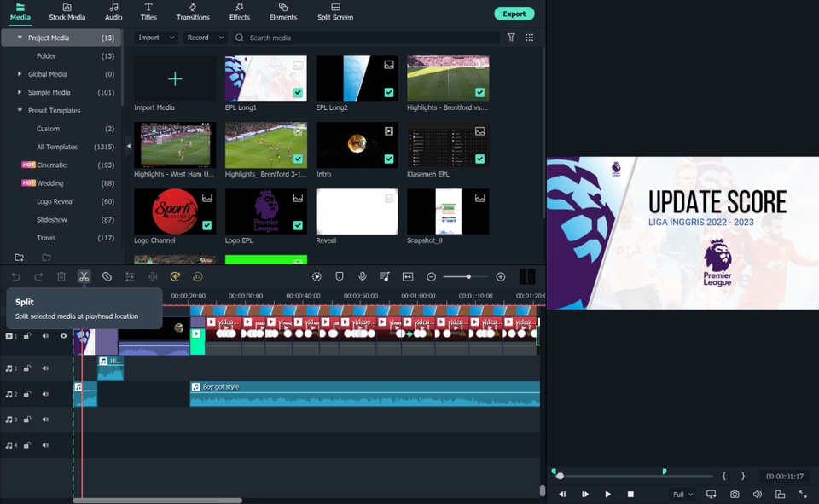Click the mark in curly brace
The image size is (819, 504).
(724, 476)
